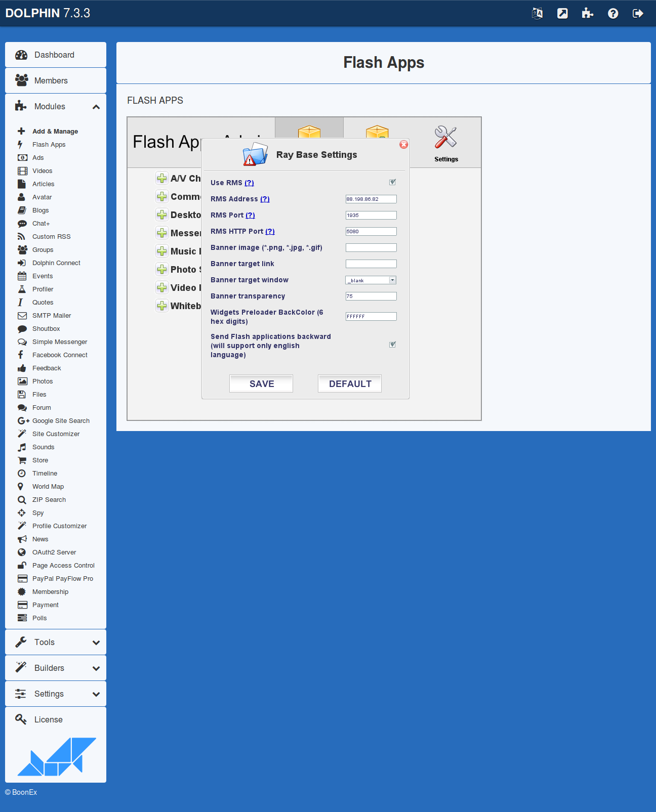
Task: Toggle the Send Flash applications backward checkbox
Action: (392, 345)
